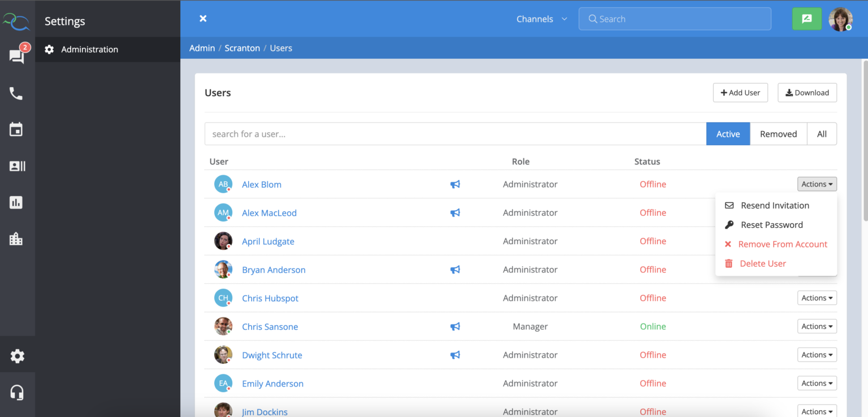The width and height of the screenshot is (868, 417).
Task: Open the calendar icon in sidebar
Action: click(x=16, y=129)
